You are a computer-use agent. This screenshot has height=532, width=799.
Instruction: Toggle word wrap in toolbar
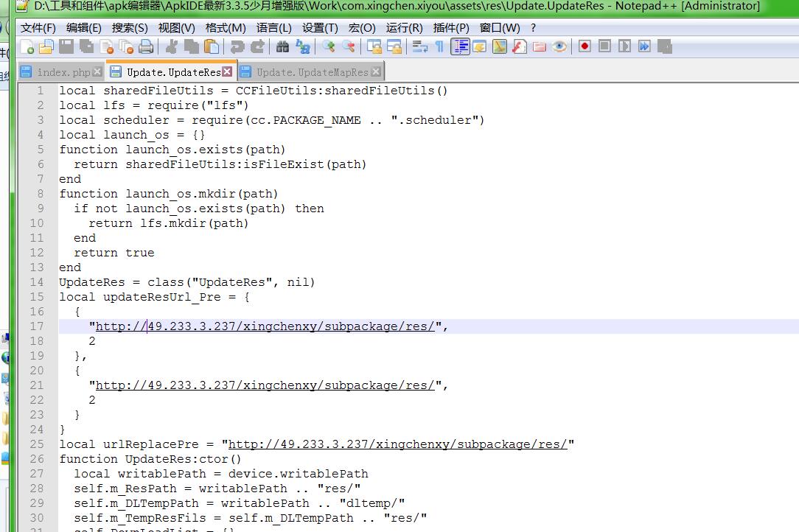[420, 47]
